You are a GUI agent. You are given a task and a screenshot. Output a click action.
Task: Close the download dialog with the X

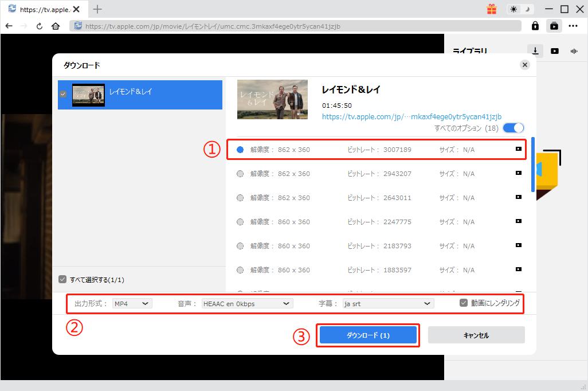[x=524, y=65]
